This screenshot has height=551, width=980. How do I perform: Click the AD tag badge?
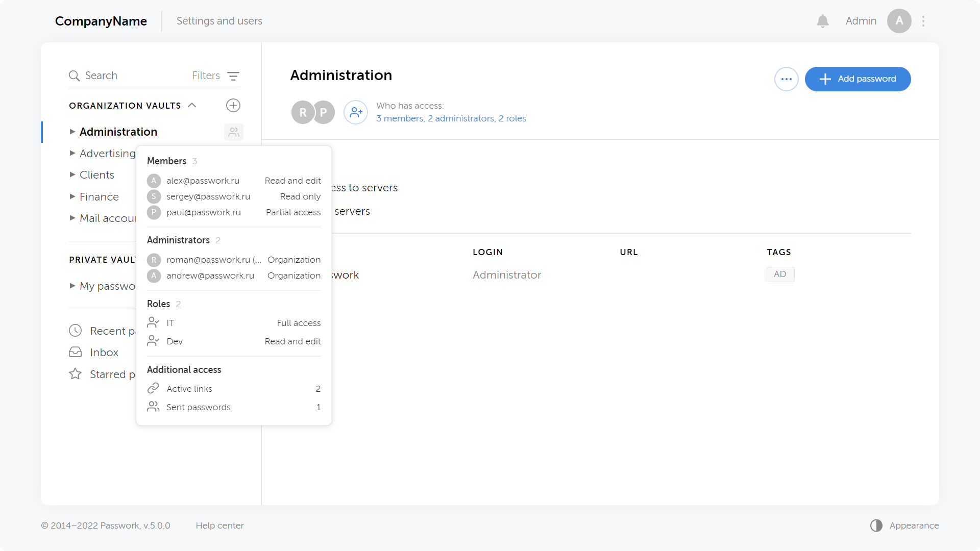780,274
